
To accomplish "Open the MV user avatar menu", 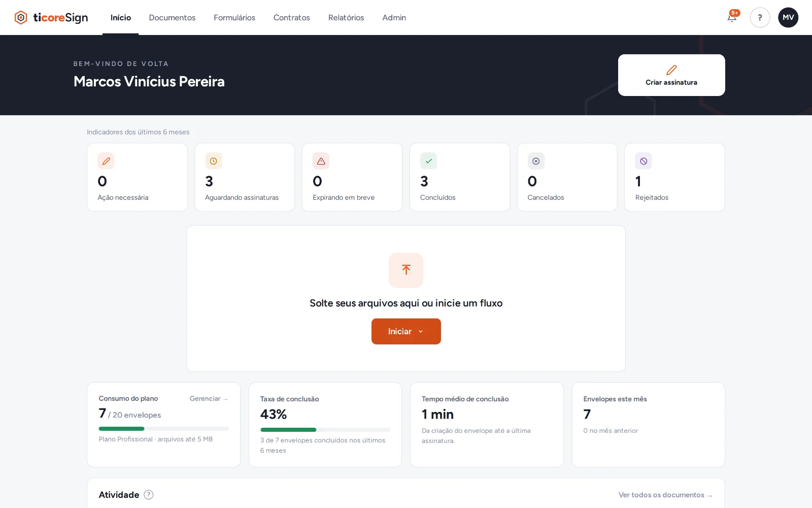I will (788, 18).
